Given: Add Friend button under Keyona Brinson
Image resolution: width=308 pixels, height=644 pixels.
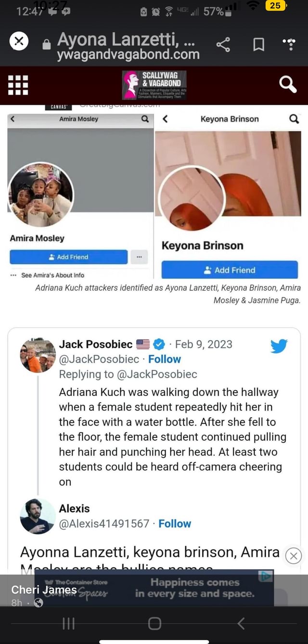Looking at the screenshot, I should 230,270.
